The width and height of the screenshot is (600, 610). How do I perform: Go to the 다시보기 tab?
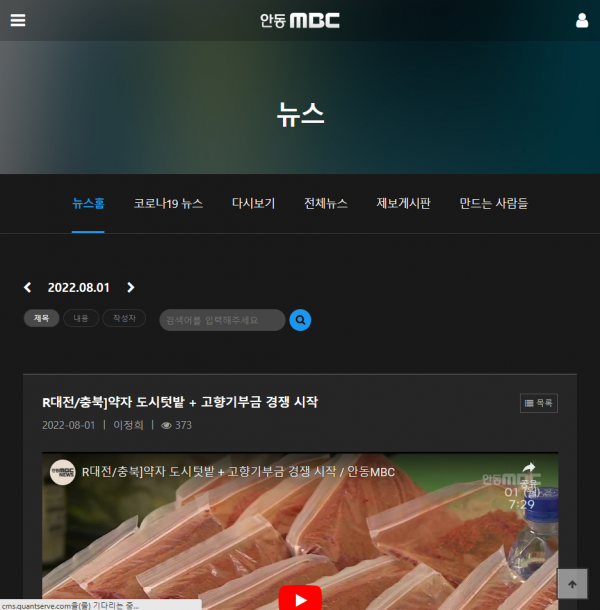click(x=253, y=203)
